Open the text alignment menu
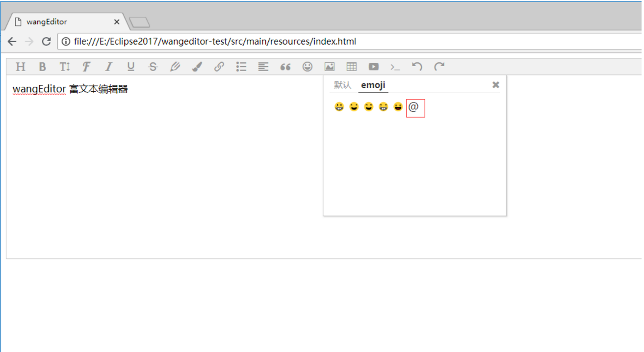Viewport: 644px width, 352px height. pyautogui.click(x=263, y=67)
